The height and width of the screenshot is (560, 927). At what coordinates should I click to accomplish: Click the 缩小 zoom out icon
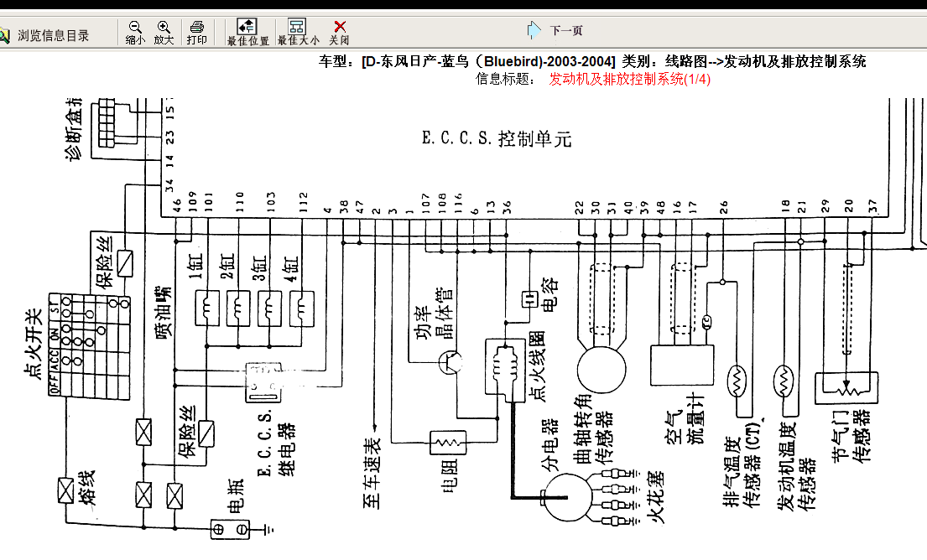click(135, 27)
